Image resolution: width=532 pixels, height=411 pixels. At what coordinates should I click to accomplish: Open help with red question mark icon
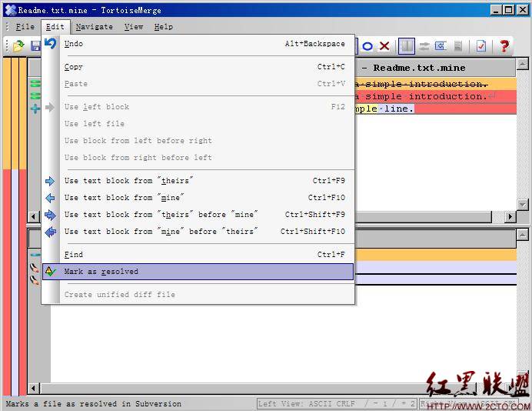click(504, 46)
